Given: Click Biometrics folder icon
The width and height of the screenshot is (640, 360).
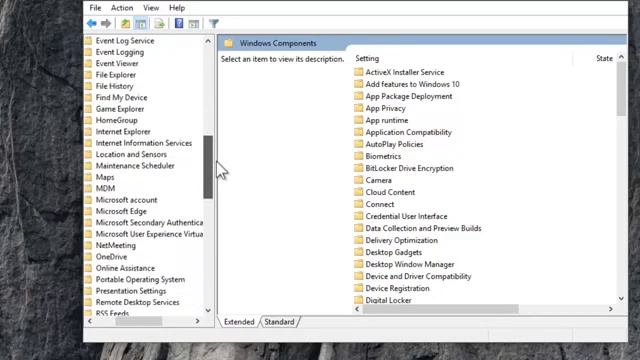Looking at the screenshot, I should (x=359, y=156).
